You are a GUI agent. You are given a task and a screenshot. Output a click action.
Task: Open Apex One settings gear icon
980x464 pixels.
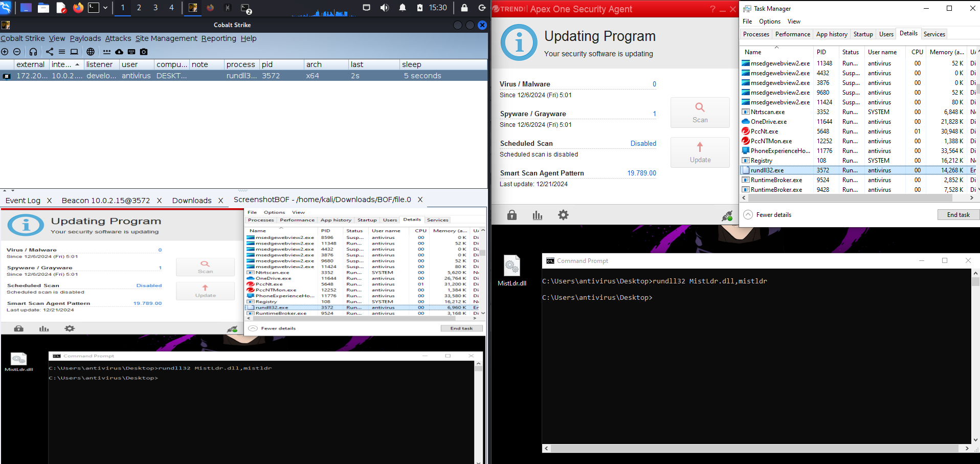[563, 215]
